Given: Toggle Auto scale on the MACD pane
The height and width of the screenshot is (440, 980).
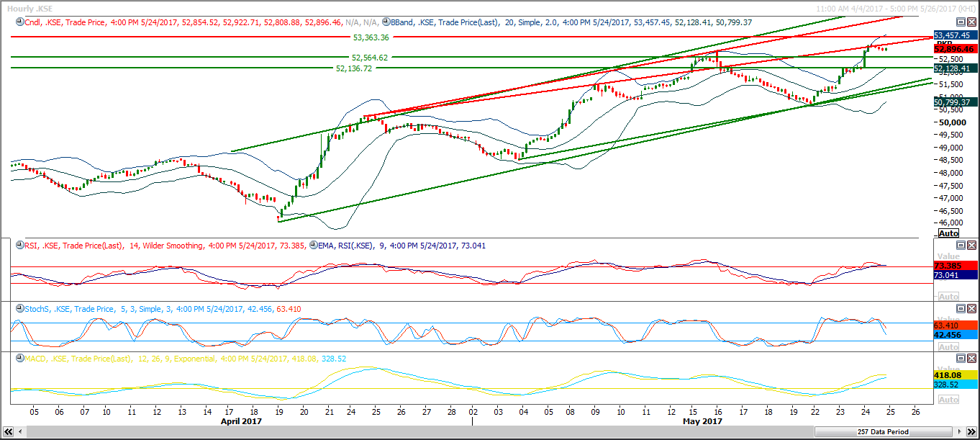Looking at the screenshot, I should [x=948, y=400].
